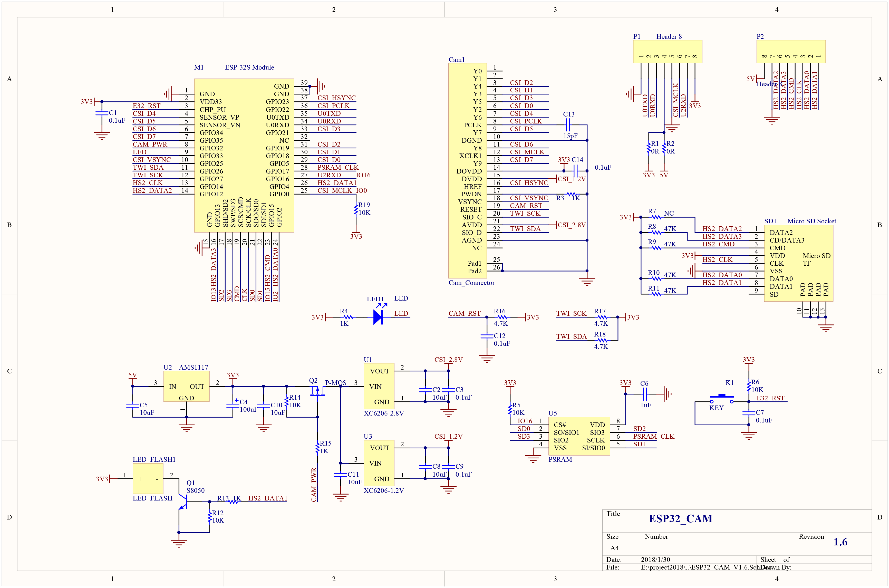Select the CSI_MCLK label on Cam1 pin 12

(x=527, y=152)
